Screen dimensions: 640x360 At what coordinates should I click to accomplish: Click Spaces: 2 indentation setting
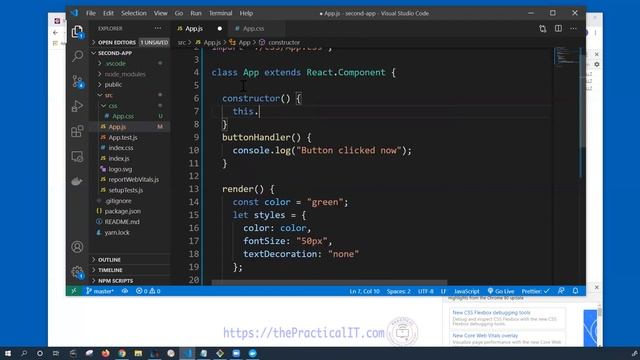tap(398, 291)
